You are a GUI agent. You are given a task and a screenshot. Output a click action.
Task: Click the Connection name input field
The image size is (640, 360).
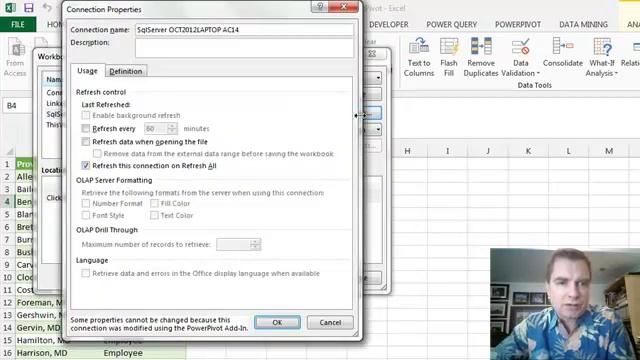244,30
